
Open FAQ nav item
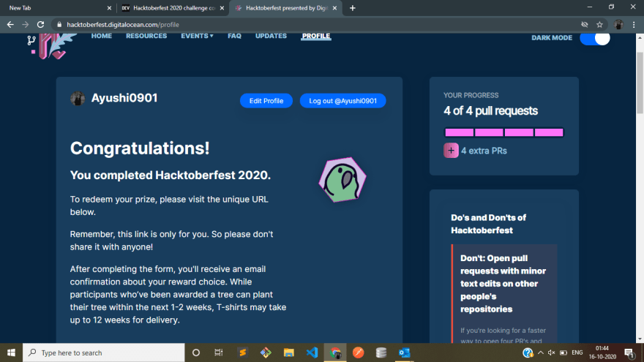pos(234,36)
